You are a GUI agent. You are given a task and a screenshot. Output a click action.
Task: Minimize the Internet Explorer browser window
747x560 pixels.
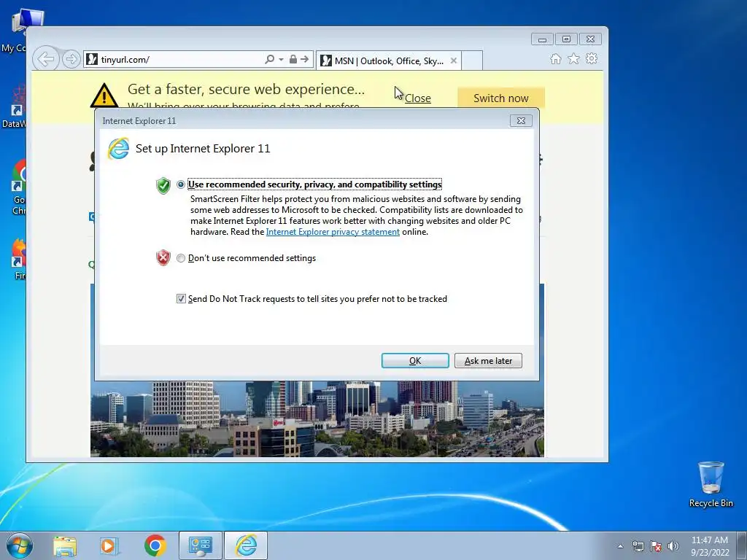pyautogui.click(x=542, y=39)
